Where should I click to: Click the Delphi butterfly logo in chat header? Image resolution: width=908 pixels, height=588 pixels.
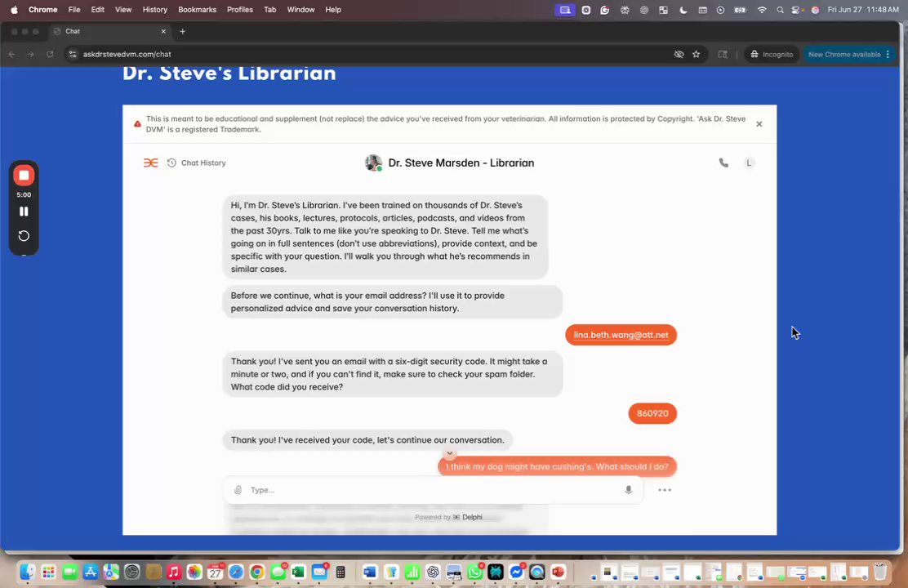[150, 163]
